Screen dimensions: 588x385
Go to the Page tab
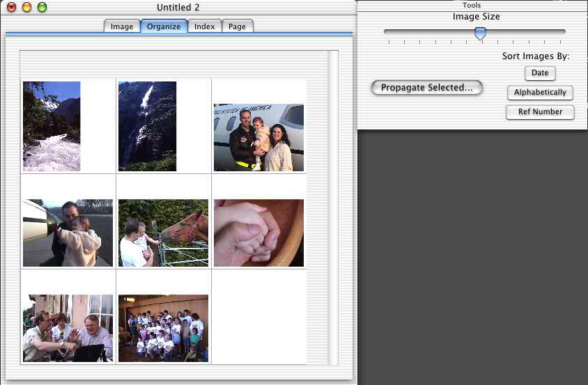(237, 26)
